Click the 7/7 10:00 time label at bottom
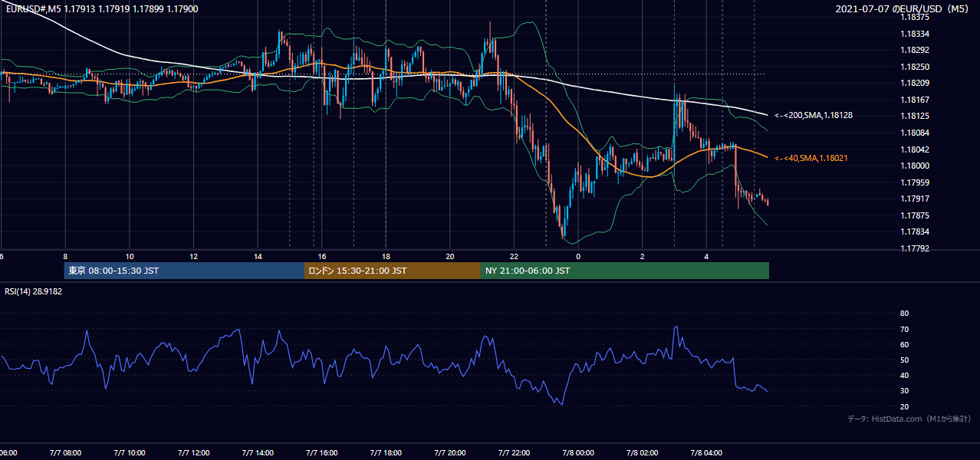Screen dimensions: 980x460 pyautogui.click(x=130, y=453)
